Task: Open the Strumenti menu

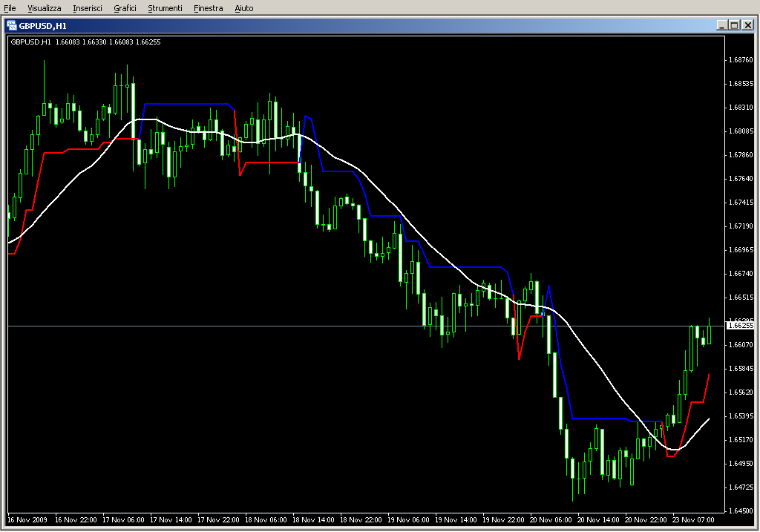Action: (x=165, y=8)
